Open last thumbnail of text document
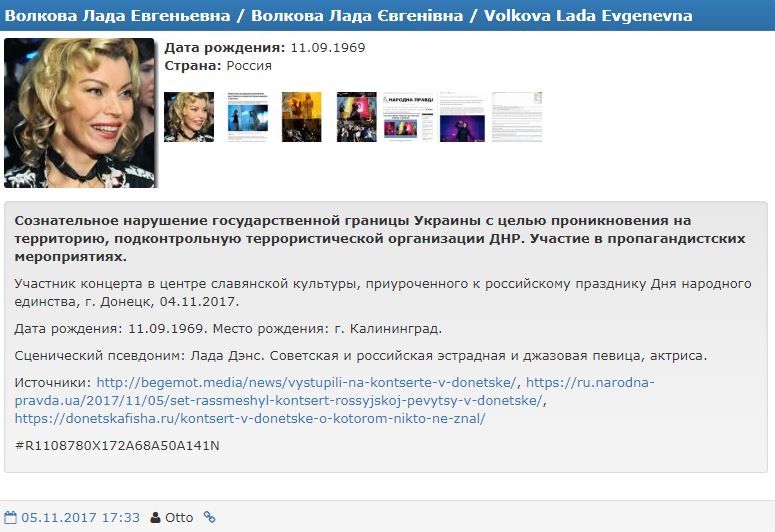 click(x=517, y=117)
